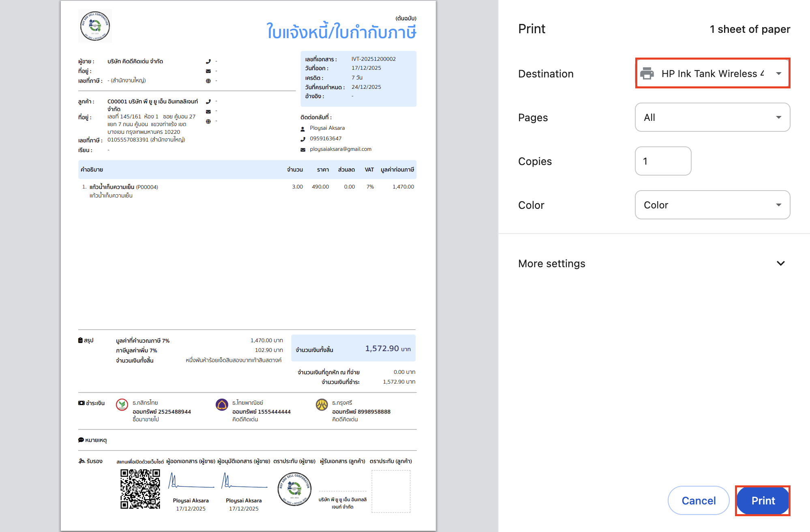This screenshot has width=810, height=532.
Task: Click the payment icon next to ชำระเงิน
Action: [81, 403]
